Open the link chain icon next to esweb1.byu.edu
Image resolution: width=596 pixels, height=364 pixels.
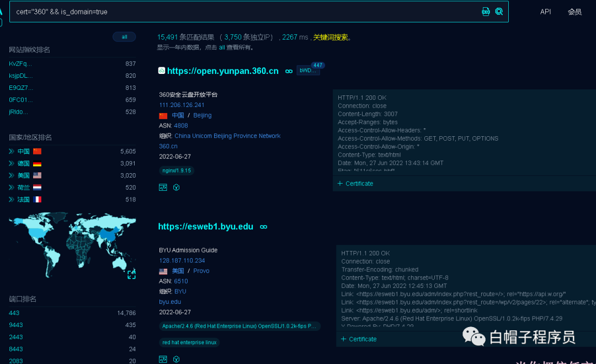pos(263,227)
